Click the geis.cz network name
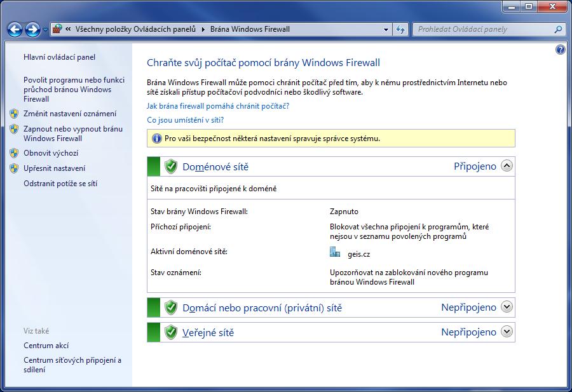 [358, 255]
